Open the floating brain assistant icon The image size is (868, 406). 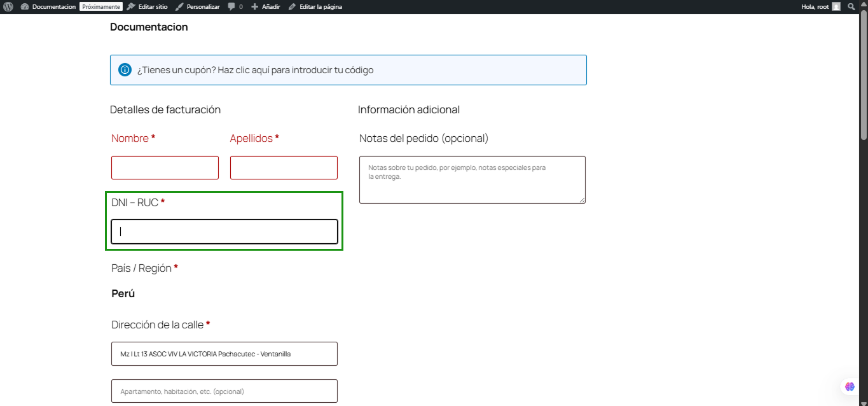point(850,386)
